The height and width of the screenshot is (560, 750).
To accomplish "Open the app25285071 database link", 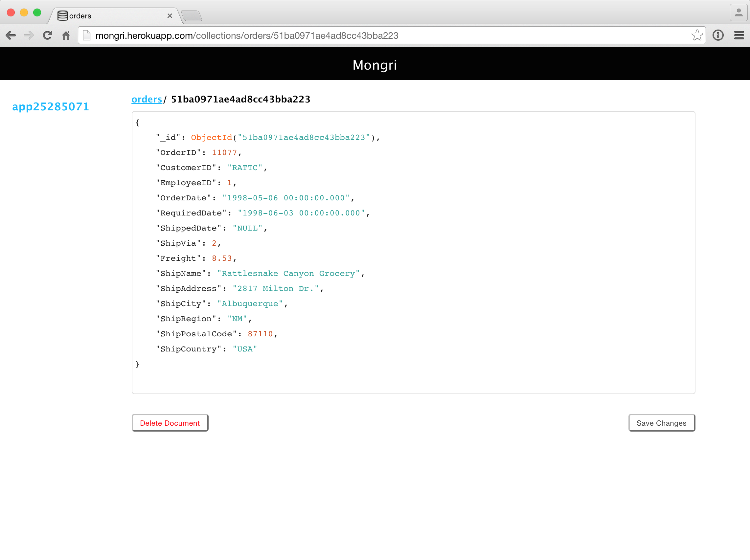I will pos(51,107).
